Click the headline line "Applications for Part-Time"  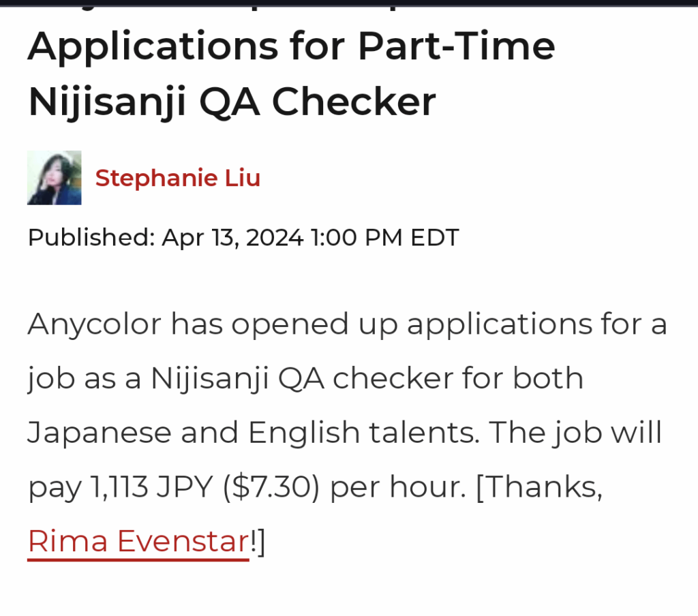pos(291,46)
